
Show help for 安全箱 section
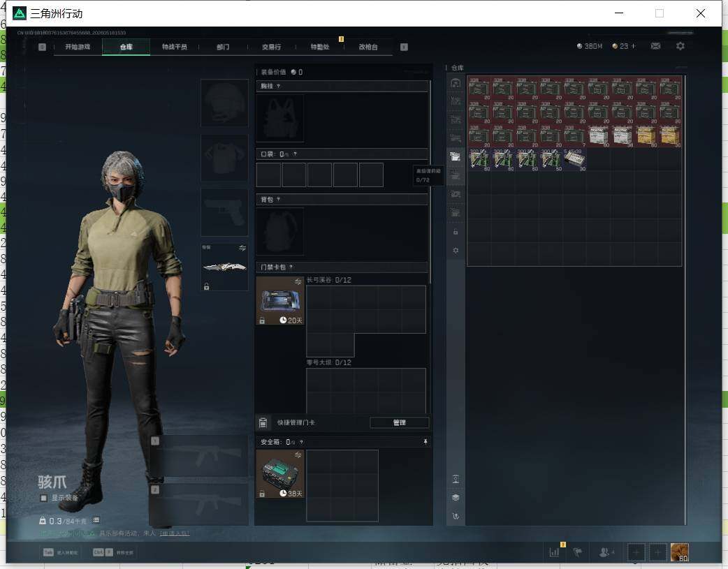point(301,443)
